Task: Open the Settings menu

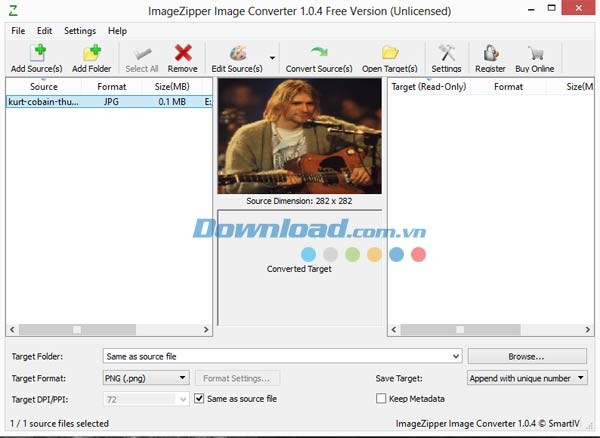Action: 80,31
